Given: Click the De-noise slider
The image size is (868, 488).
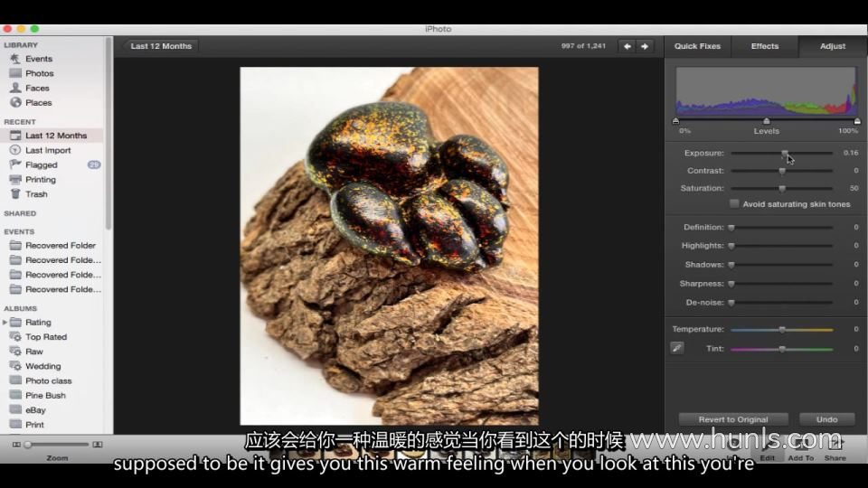Looking at the screenshot, I should 781,303.
